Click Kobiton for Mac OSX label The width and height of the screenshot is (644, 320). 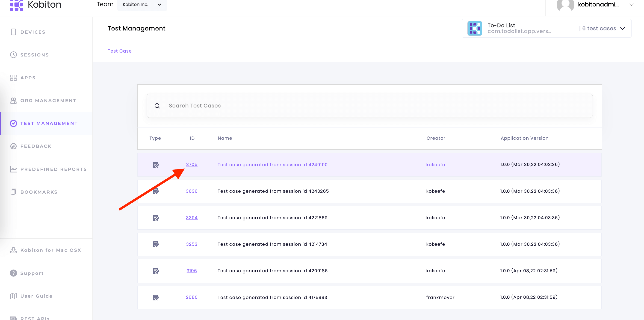51,250
